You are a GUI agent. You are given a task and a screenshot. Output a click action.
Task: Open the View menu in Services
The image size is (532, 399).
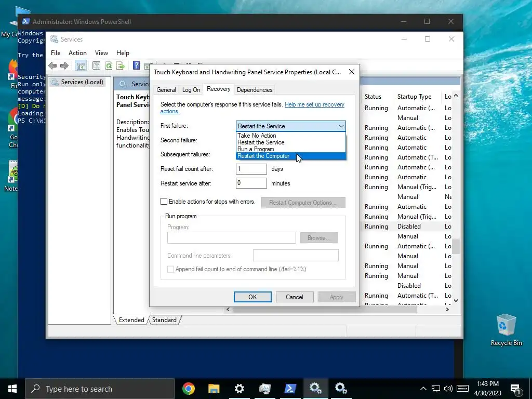tap(101, 53)
